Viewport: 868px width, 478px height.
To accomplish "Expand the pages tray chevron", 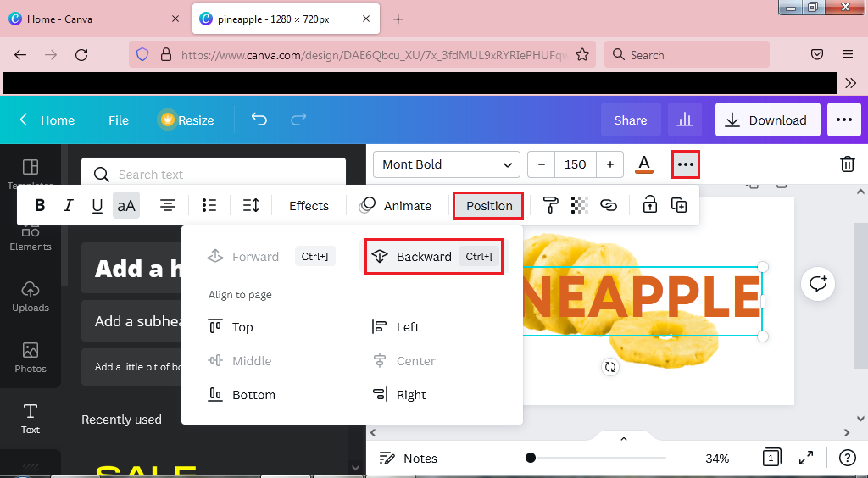I will click(623, 439).
